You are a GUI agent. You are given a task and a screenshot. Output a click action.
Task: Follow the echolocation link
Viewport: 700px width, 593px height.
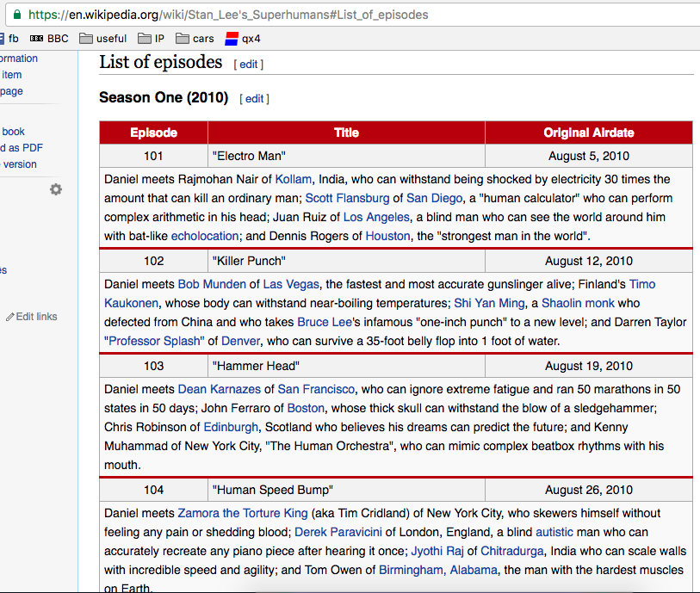(x=205, y=236)
